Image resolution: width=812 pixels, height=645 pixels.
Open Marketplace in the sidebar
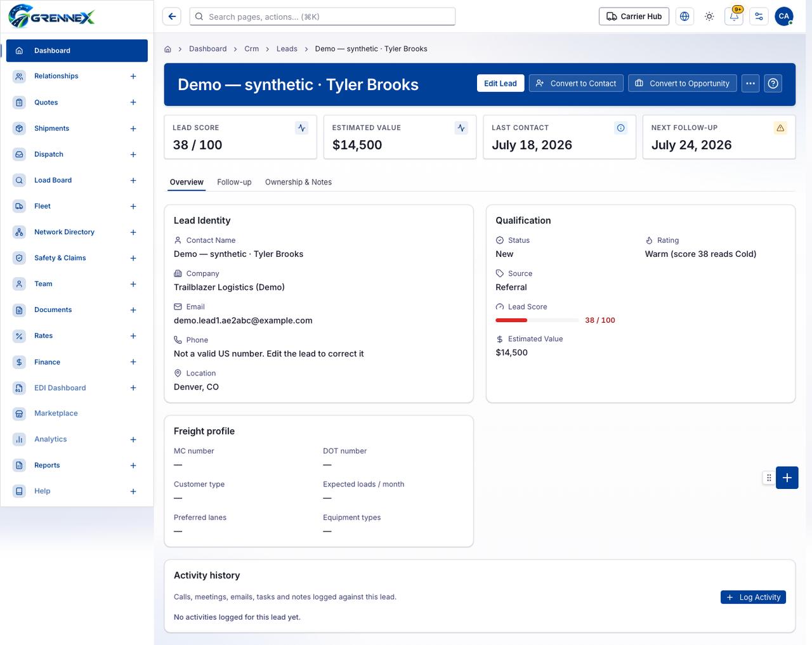pyautogui.click(x=77, y=414)
